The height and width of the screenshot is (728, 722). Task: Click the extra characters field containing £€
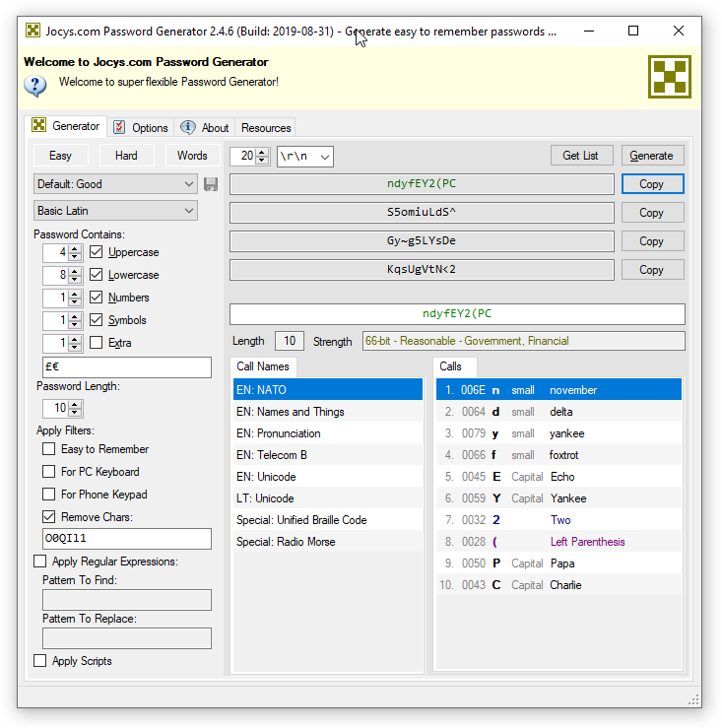(127, 367)
